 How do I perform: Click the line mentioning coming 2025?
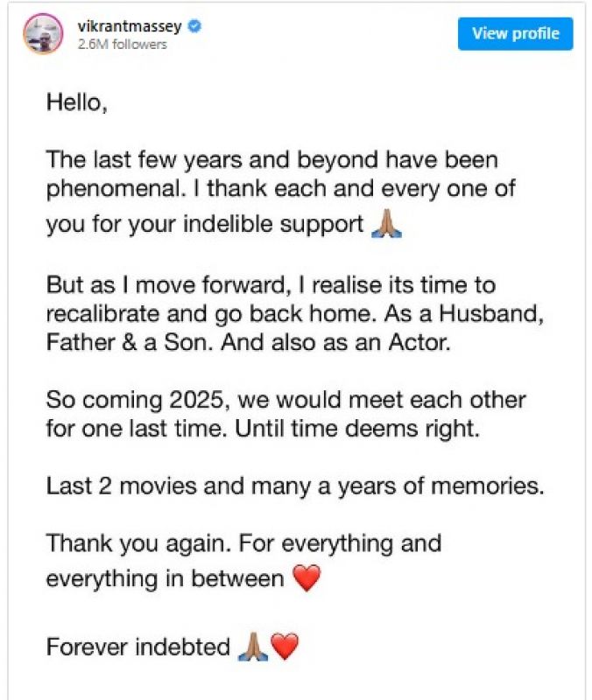286,400
